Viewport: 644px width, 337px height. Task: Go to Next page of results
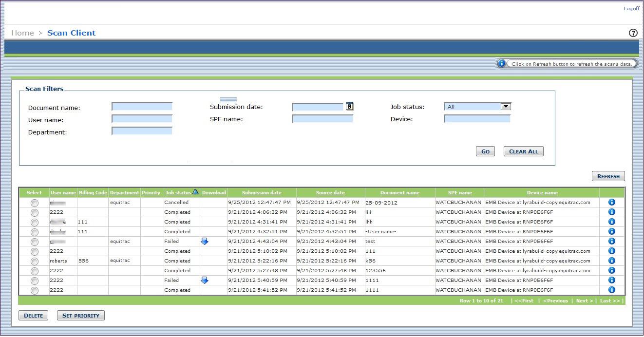584,301
